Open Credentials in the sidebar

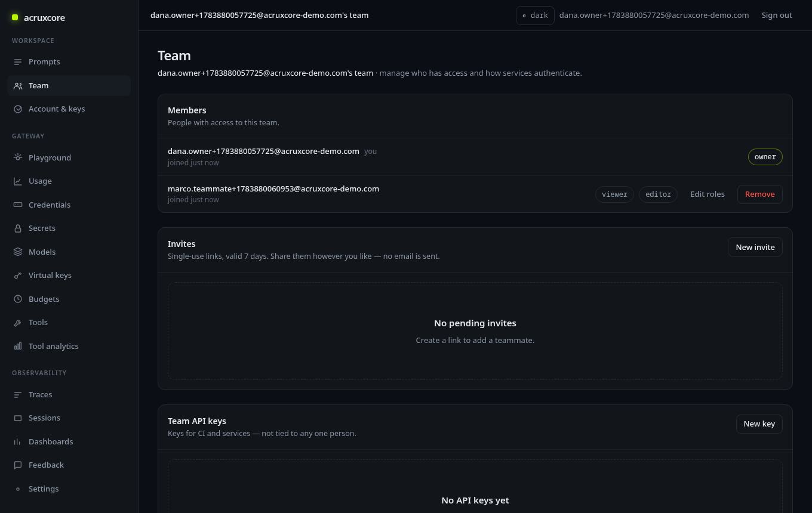click(69, 205)
